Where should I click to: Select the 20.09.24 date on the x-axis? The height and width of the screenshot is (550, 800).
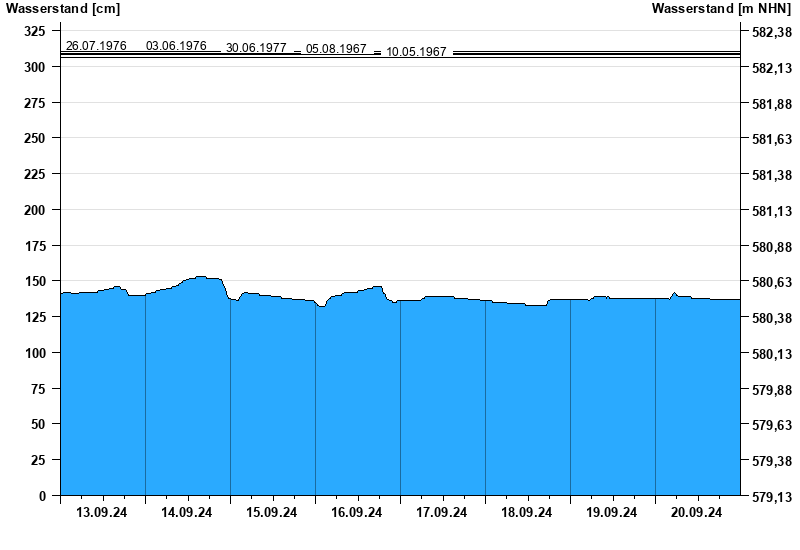(x=697, y=513)
